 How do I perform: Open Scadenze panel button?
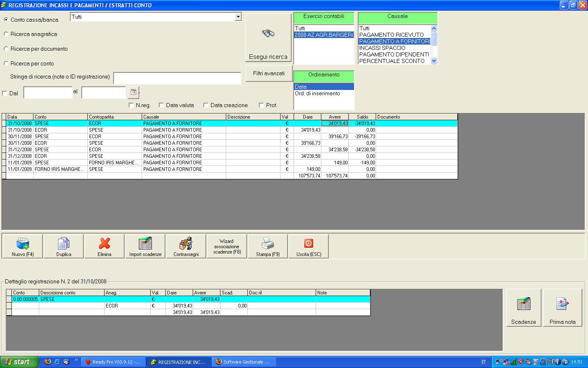coord(524,307)
